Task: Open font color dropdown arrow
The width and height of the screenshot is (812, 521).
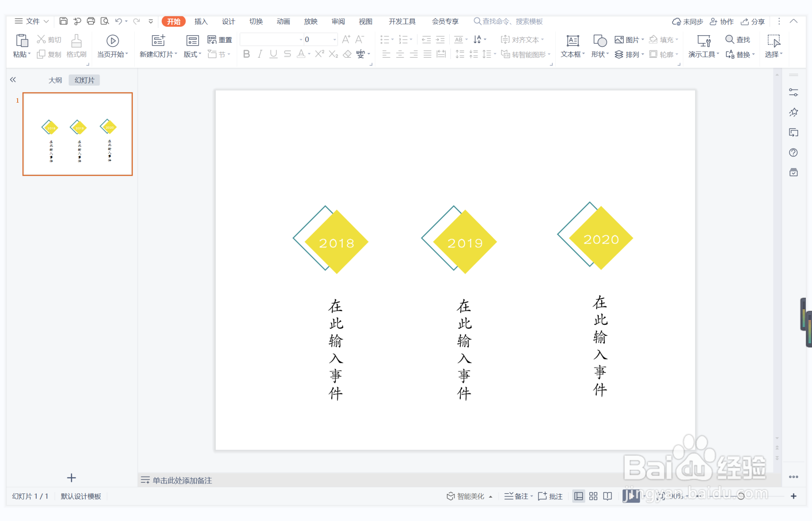Action: click(x=309, y=54)
